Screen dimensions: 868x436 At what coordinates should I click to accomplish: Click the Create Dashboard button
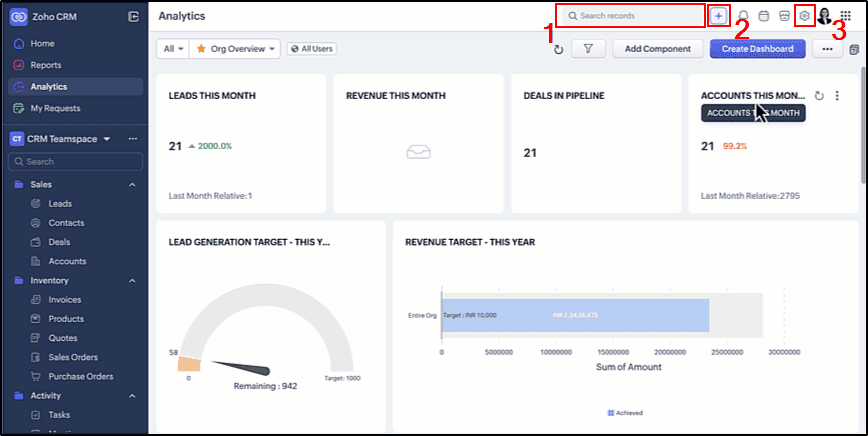click(757, 48)
